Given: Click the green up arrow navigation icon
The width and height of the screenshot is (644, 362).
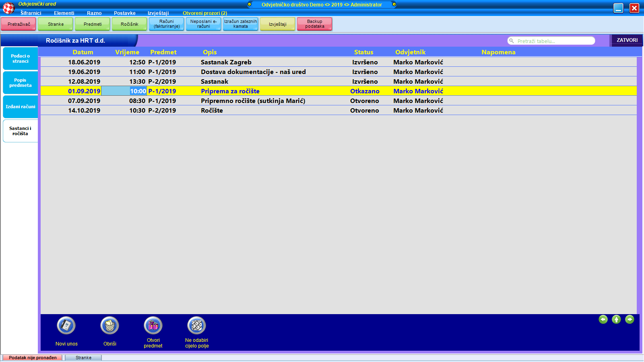Looking at the screenshot, I should click(x=616, y=319).
